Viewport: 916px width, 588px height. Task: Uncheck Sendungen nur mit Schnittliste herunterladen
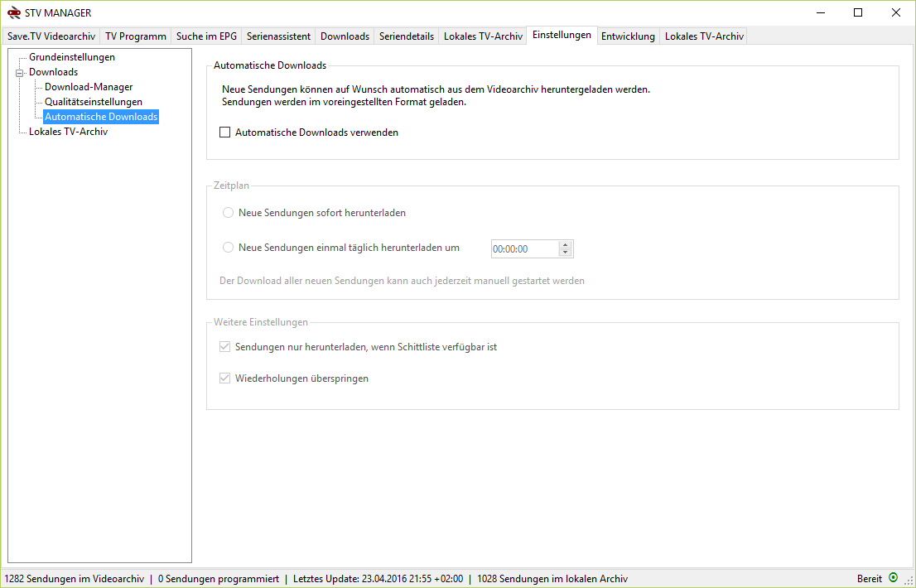(224, 347)
